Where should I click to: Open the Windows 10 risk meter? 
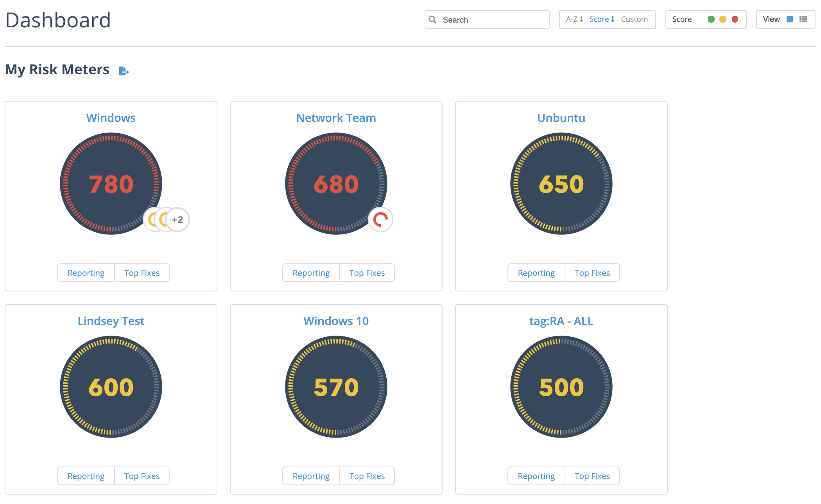(336, 321)
